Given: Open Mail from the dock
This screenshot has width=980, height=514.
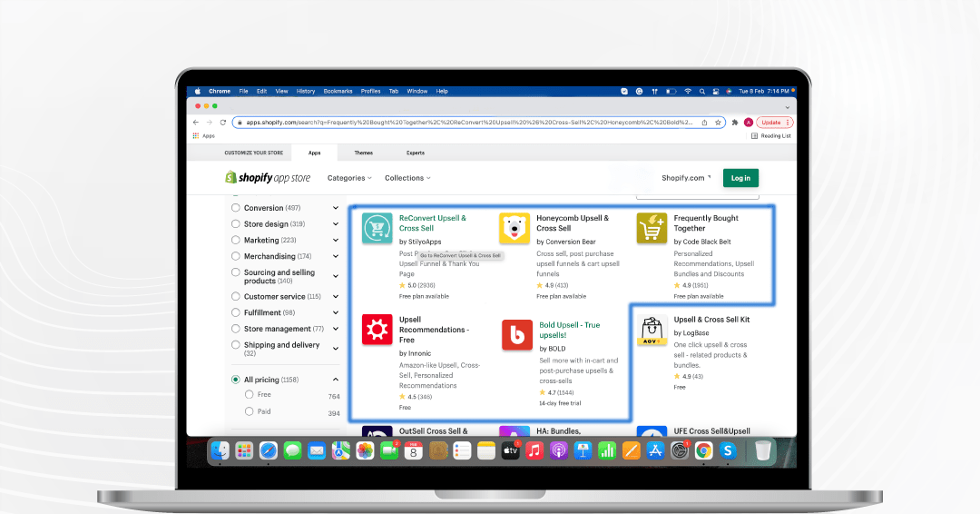Looking at the screenshot, I should pyautogui.click(x=317, y=450).
